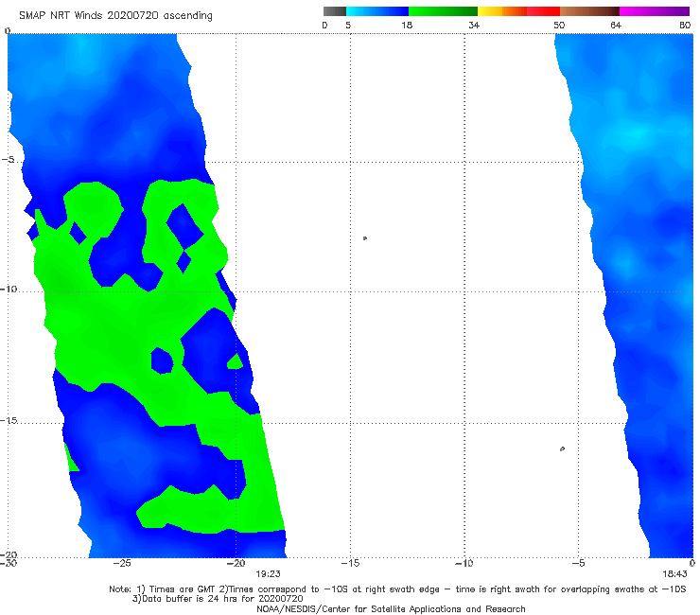The height and width of the screenshot is (615, 700).
Task: Click the longitude axis label '-10'
Action: point(464,563)
